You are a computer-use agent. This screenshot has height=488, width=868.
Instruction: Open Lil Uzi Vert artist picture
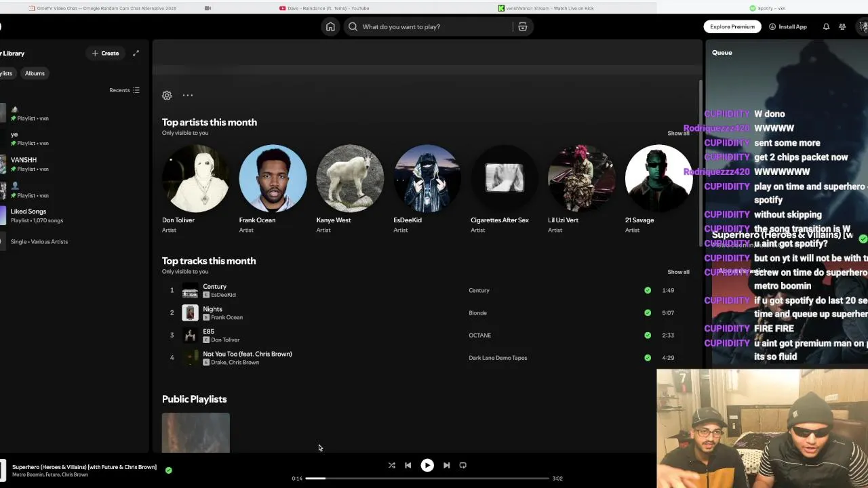(581, 178)
